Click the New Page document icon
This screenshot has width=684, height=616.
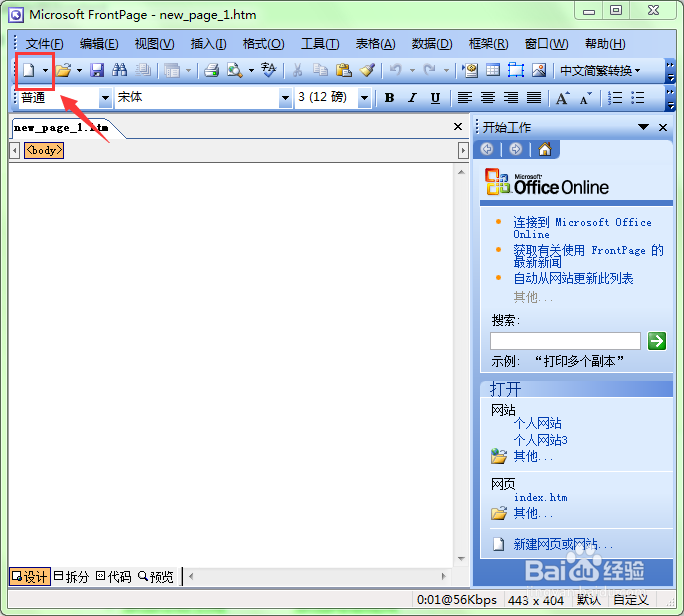click(x=29, y=70)
